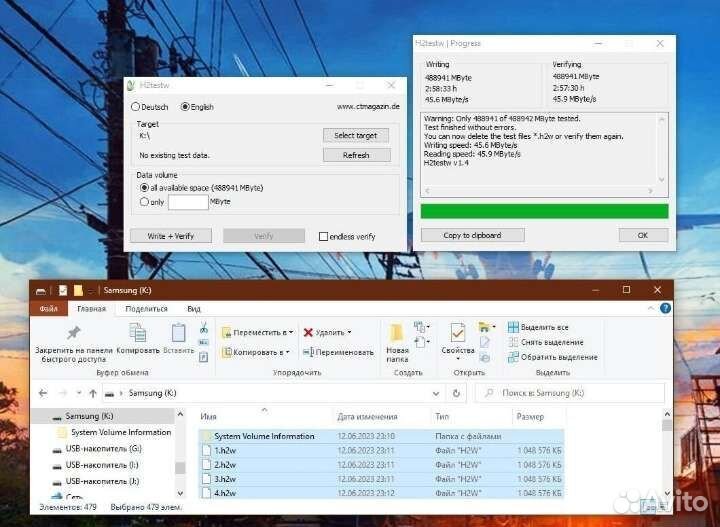Open the Вид ribbon tab
Image resolution: width=720 pixels, height=527 pixels.
pos(194,309)
